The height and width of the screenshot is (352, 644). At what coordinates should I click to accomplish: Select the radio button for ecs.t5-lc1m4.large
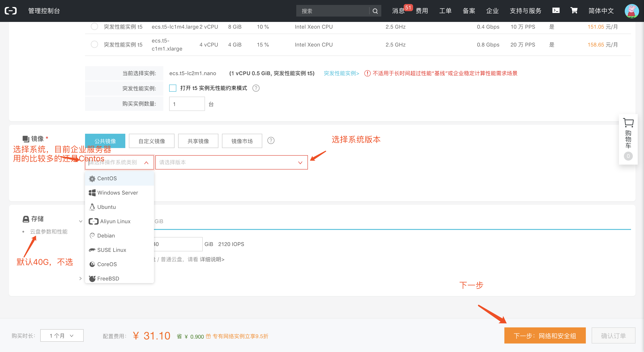coord(94,26)
